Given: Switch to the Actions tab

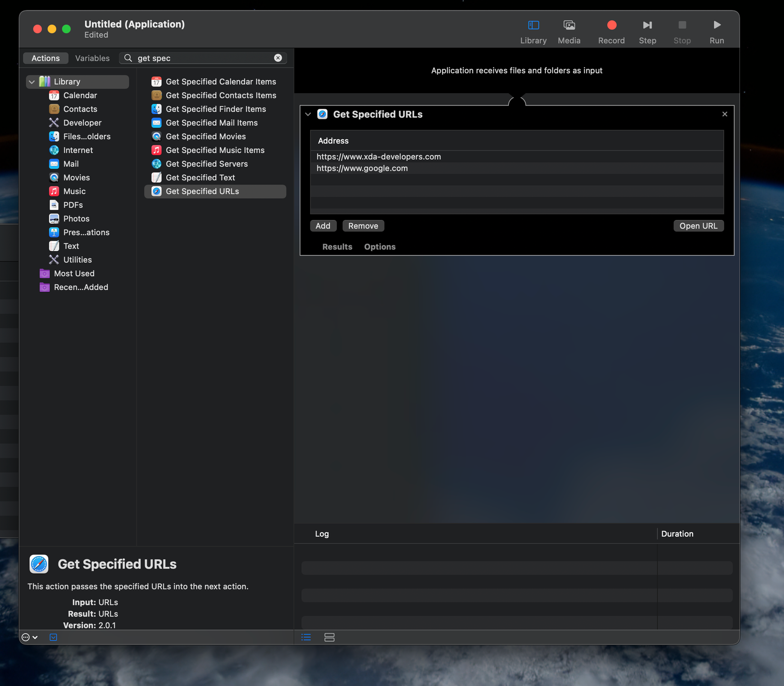Looking at the screenshot, I should (46, 58).
